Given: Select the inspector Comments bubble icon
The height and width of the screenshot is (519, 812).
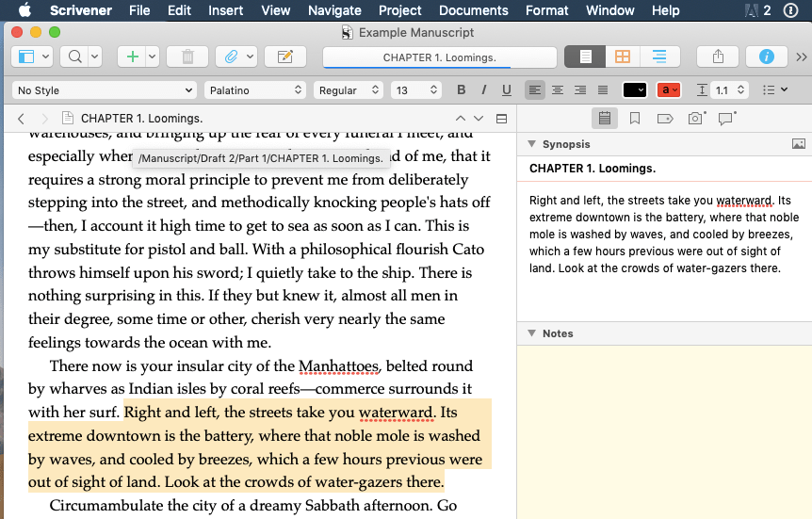Looking at the screenshot, I should point(726,119).
